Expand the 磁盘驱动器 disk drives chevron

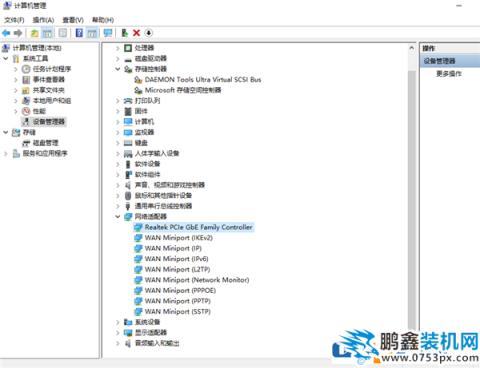(118, 59)
